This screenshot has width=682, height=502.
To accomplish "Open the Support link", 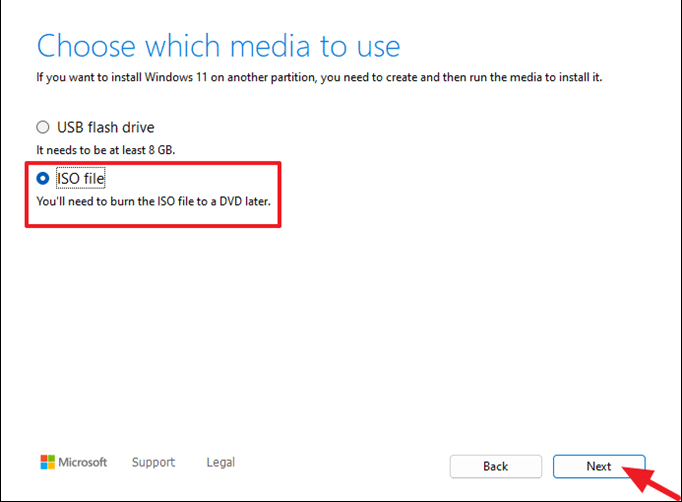I will point(153,462).
